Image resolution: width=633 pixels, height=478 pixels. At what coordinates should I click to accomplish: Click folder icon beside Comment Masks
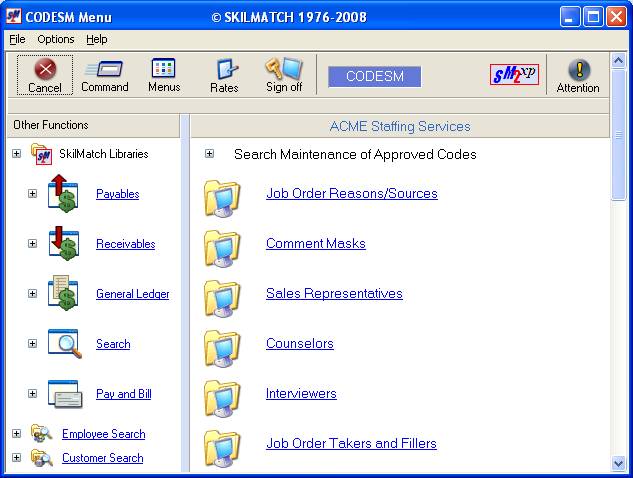point(222,248)
